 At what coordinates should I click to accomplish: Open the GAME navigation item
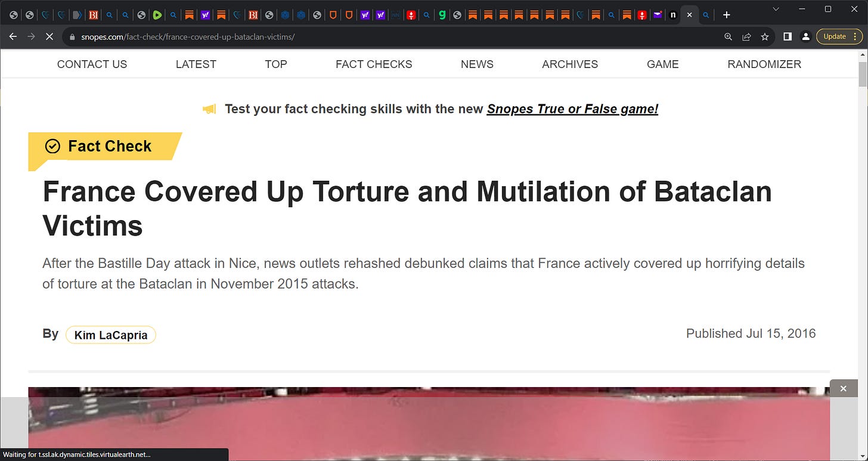click(x=663, y=64)
